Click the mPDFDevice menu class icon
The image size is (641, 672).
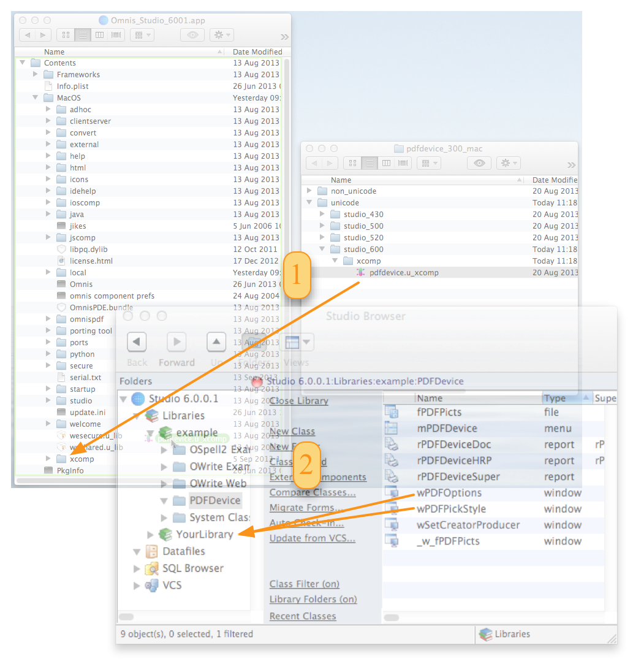pos(392,428)
